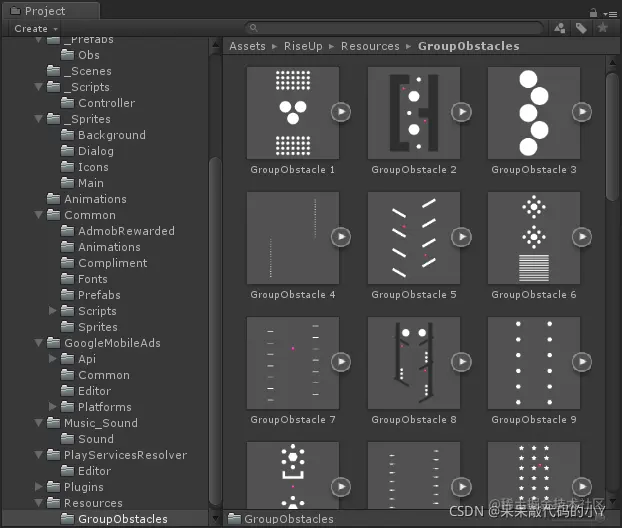Expand the Scripts folder under Common
622x528 pixels.
(52, 311)
